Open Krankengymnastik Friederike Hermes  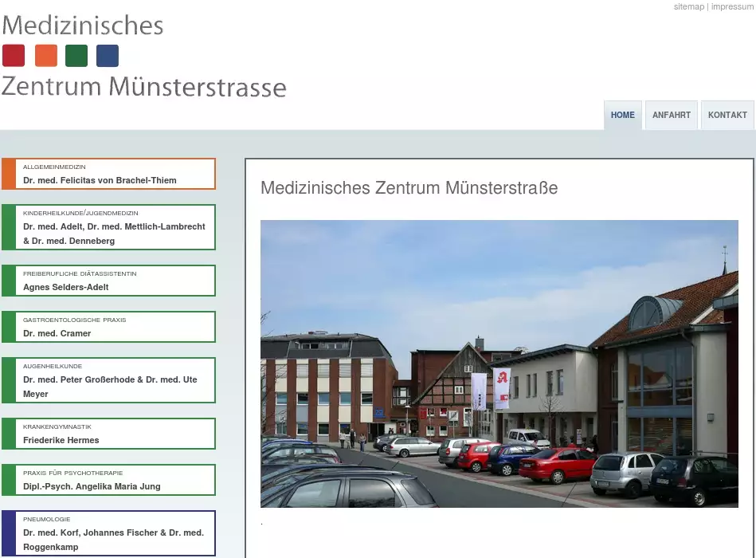pos(108,434)
